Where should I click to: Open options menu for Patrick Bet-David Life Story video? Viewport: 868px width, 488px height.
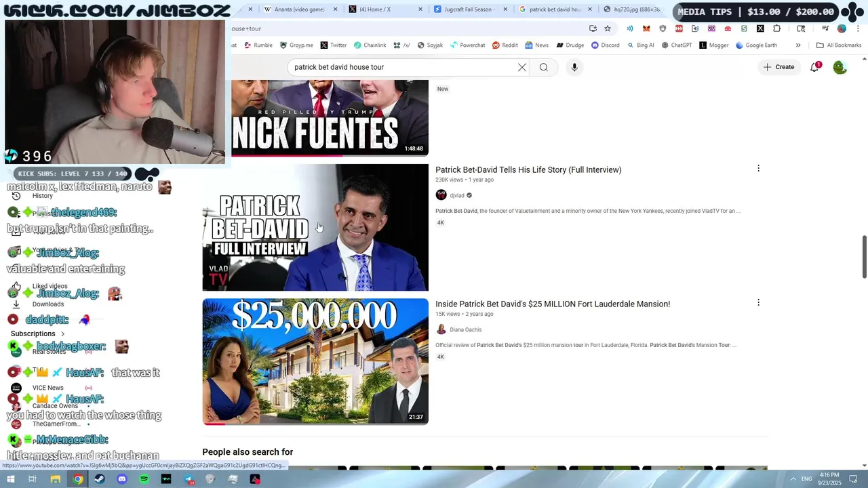pyautogui.click(x=758, y=169)
